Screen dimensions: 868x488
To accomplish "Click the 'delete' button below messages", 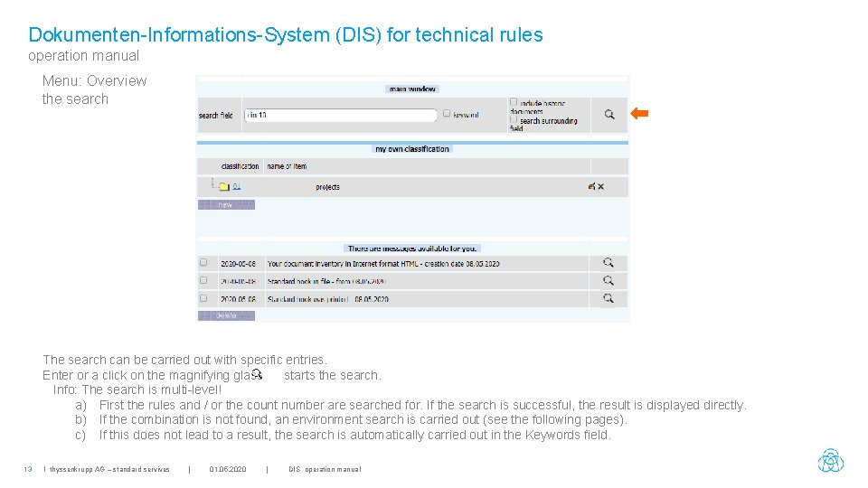I will point(226,315).
